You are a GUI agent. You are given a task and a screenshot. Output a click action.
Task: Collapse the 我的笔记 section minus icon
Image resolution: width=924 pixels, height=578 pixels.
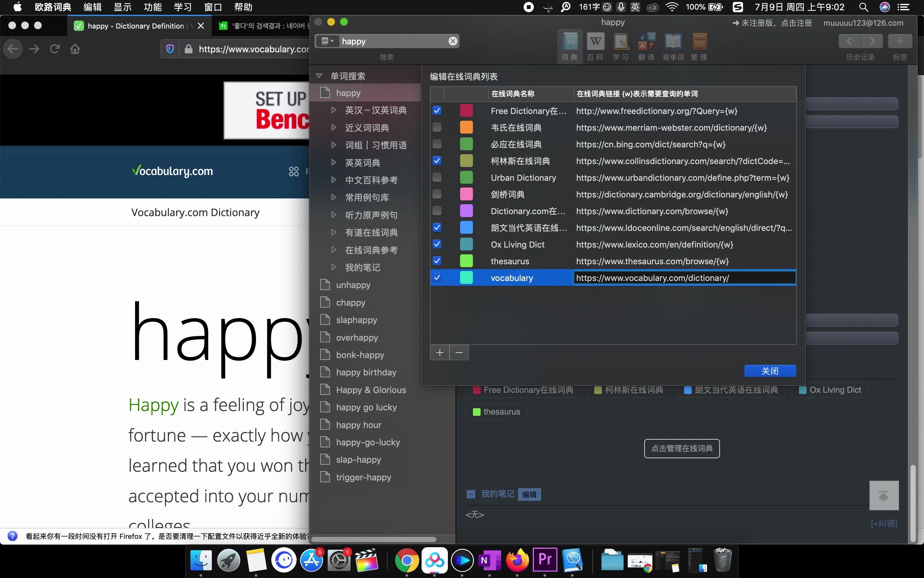coord(471,494)
